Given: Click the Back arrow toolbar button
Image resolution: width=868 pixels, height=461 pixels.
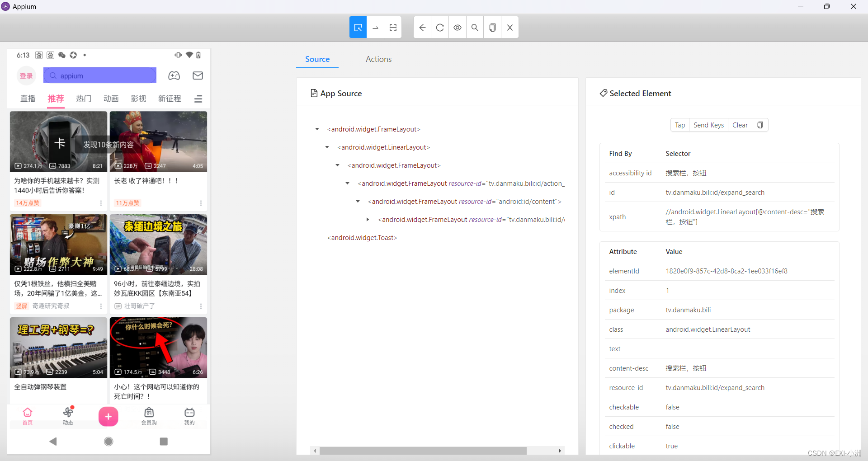Looking at the screenshot, I should tap(422, 28).
